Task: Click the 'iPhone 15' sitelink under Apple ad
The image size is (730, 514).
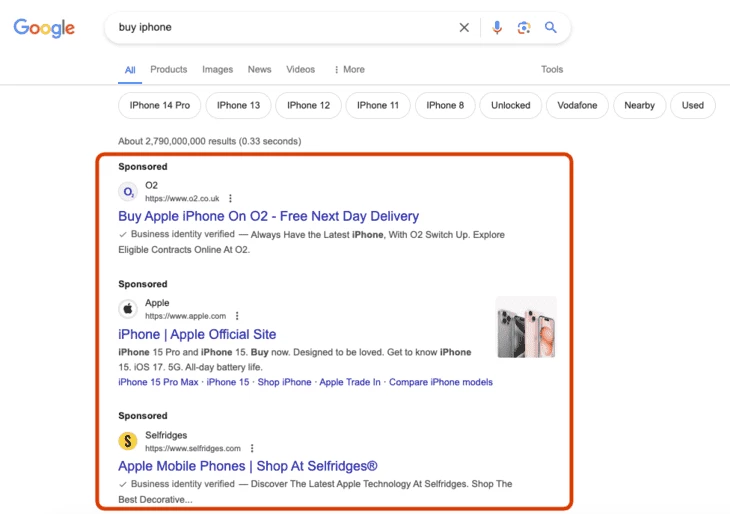Action: [228, 382]
